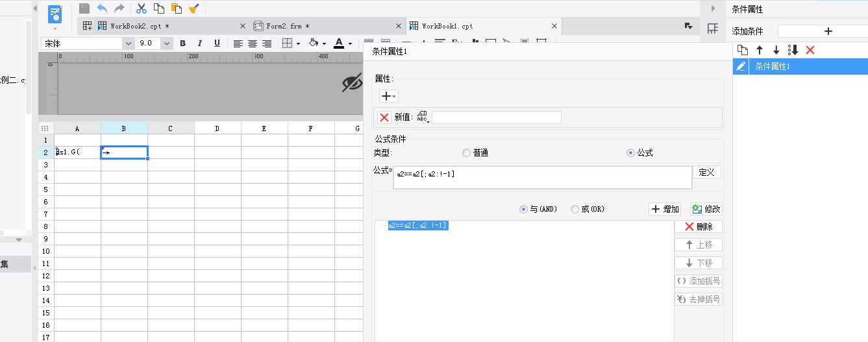Open the fill color dropdown arrow
This screenshot has height=342, width=868.
pyautogui.click(x=325, y=44)
